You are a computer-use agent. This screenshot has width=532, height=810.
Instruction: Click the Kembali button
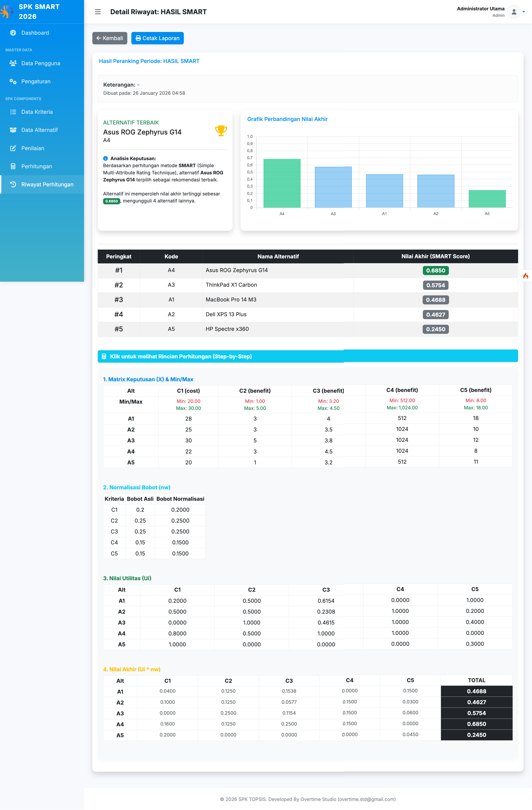(x=110, y=38)
